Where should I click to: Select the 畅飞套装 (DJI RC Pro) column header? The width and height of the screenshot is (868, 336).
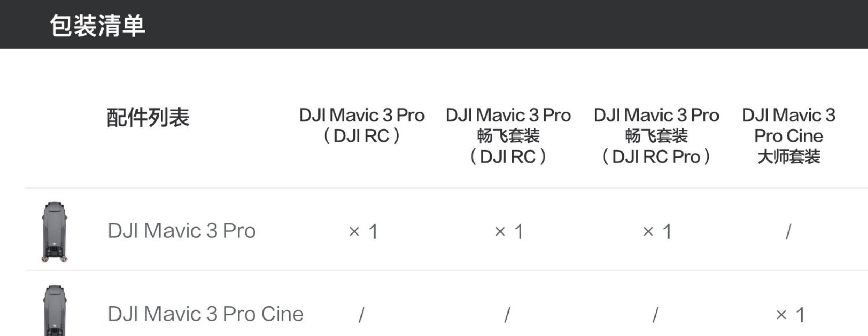(656, 136)
